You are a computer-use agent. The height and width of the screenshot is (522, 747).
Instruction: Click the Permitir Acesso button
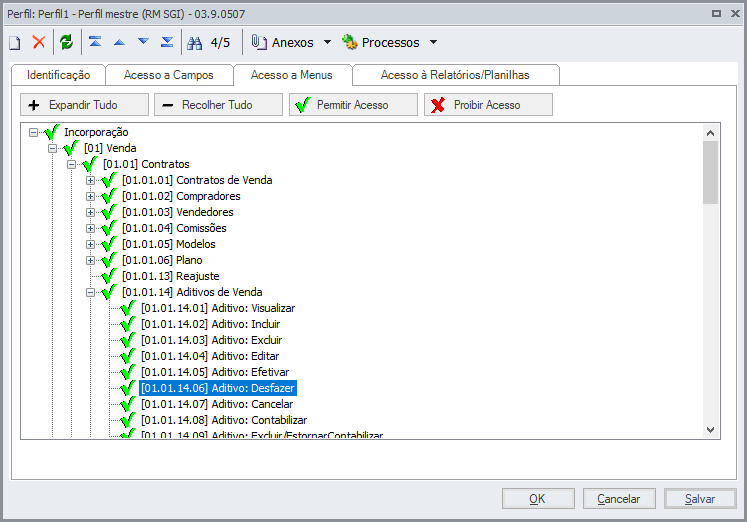pos(353,105)
